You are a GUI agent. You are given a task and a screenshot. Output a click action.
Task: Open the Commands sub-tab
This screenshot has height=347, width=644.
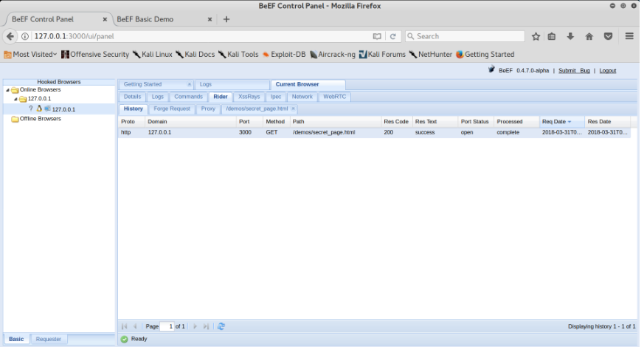pyautogui.click(x=189, y=97)
